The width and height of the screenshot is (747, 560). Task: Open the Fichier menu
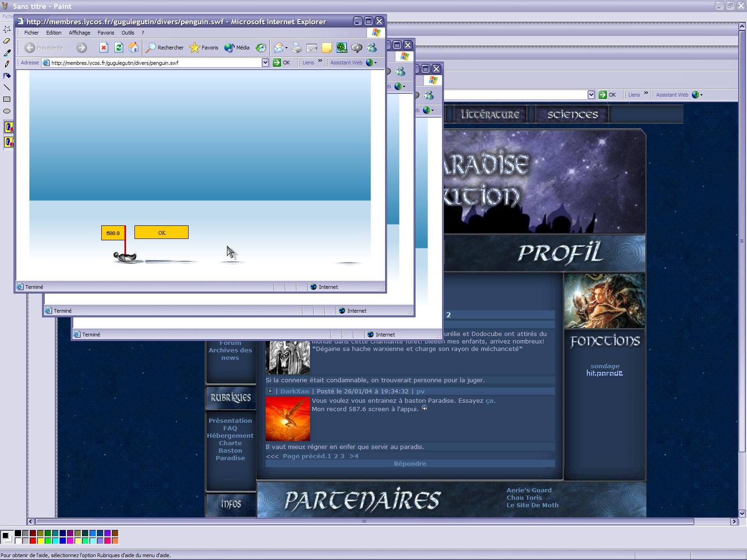pos(31,33)
